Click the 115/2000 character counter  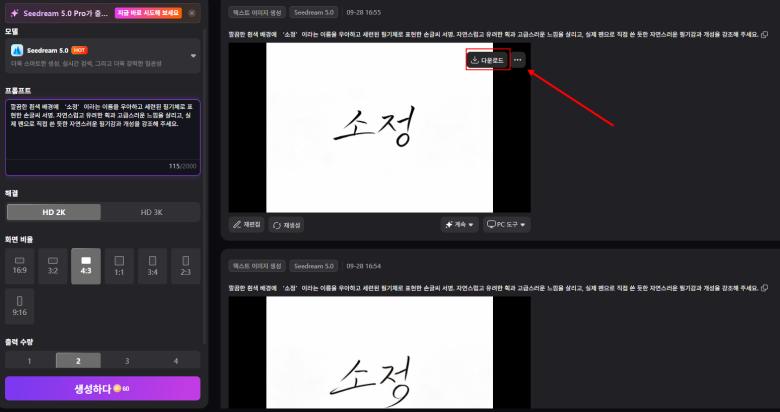pos(182,166)
